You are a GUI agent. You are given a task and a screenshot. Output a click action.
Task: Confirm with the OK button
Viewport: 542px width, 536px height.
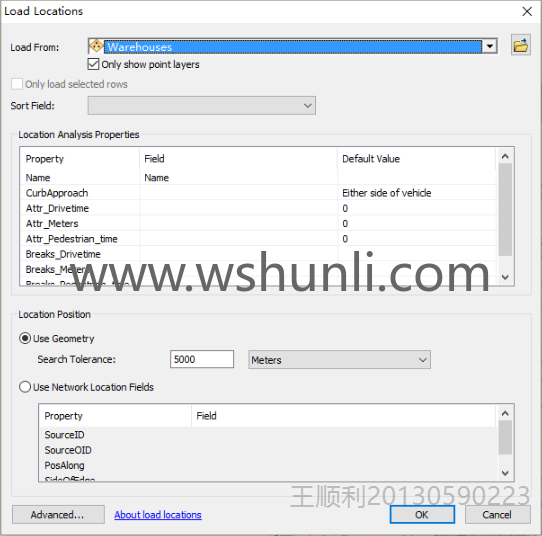422,515
